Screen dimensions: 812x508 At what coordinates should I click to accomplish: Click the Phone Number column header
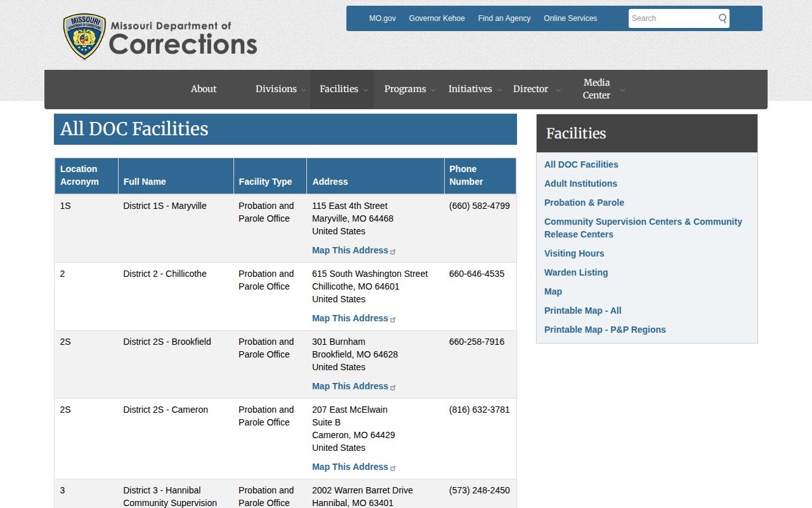point(480,176)
